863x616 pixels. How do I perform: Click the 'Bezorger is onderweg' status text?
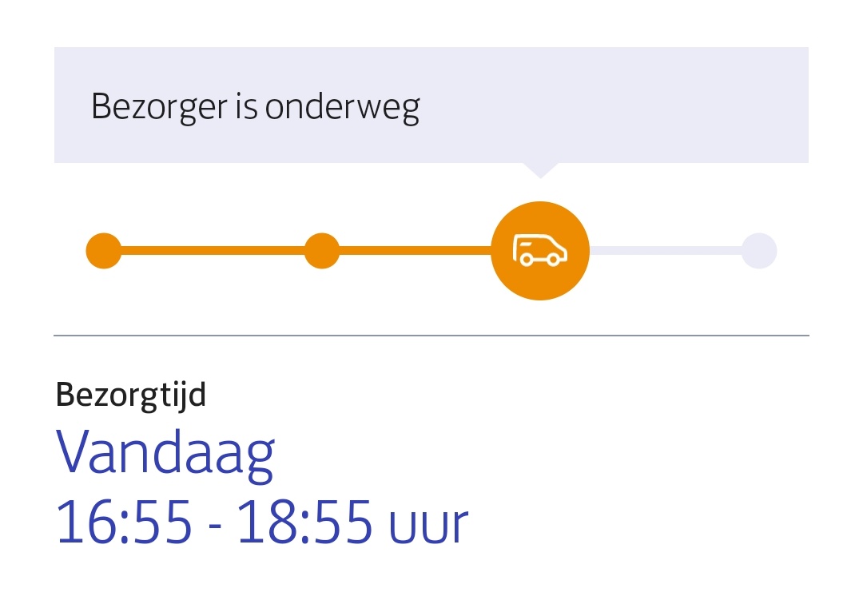(256, 107)
